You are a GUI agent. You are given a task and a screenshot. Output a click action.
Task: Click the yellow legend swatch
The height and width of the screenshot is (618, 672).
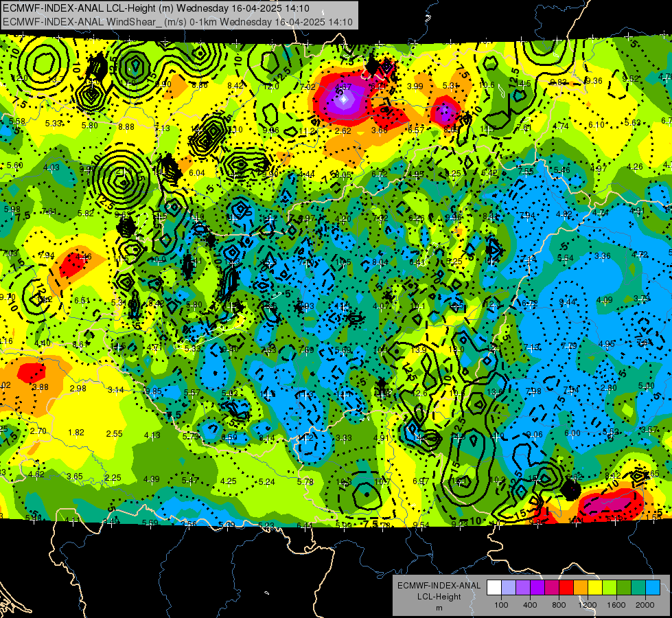pos(595,588)
